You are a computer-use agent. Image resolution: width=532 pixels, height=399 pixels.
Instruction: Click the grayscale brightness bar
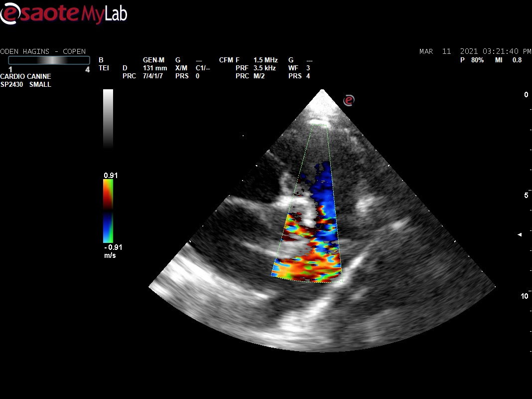[108, 119]
